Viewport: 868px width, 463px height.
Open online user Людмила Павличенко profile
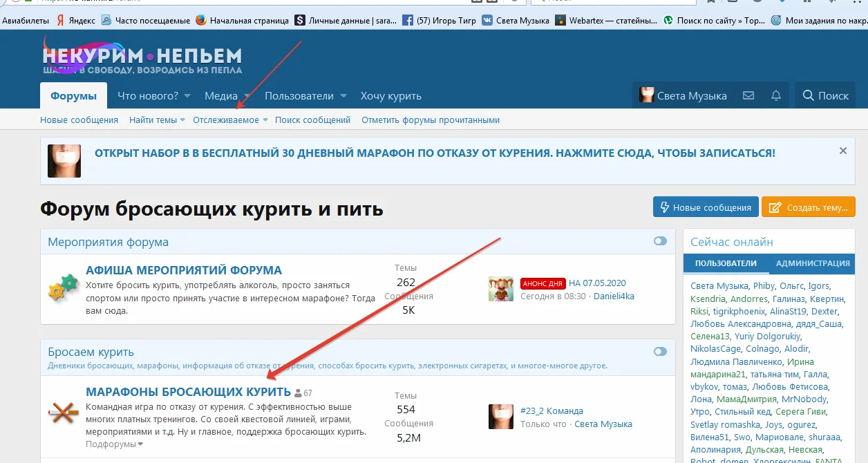[735, 361]
